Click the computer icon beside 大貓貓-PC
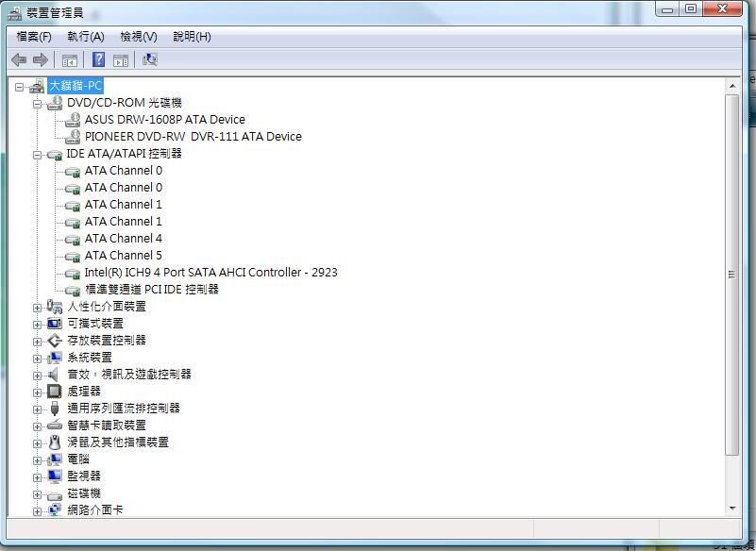 37,86
